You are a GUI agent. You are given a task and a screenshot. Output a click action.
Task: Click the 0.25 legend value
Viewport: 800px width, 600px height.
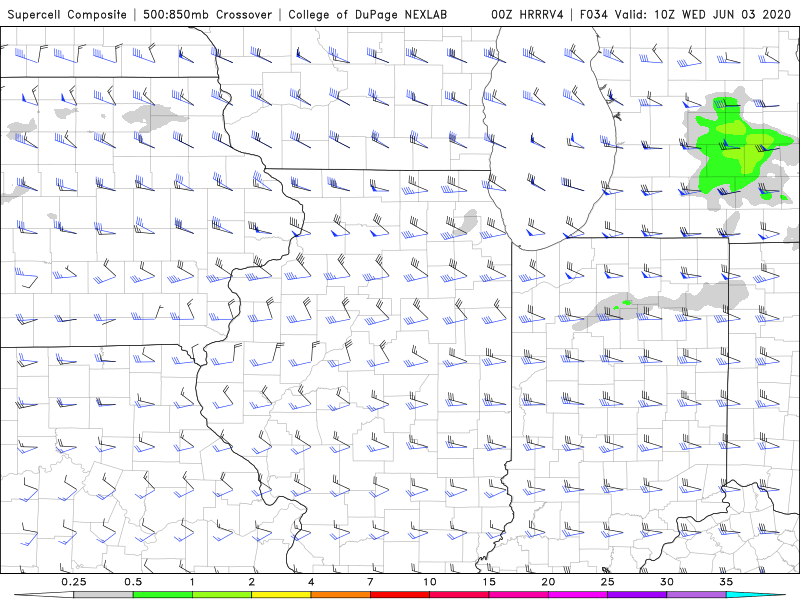[74, 582]
